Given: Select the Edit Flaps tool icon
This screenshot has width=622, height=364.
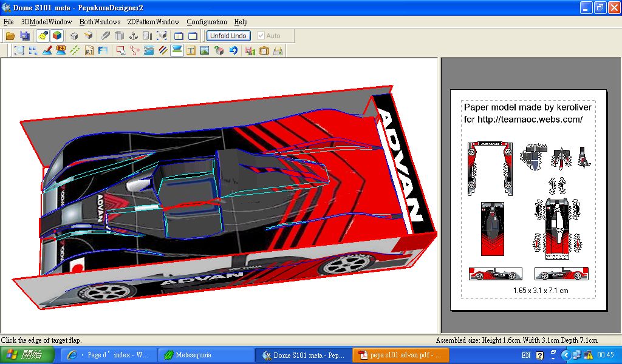Looking at the screenshot, I should pos(177,51).
